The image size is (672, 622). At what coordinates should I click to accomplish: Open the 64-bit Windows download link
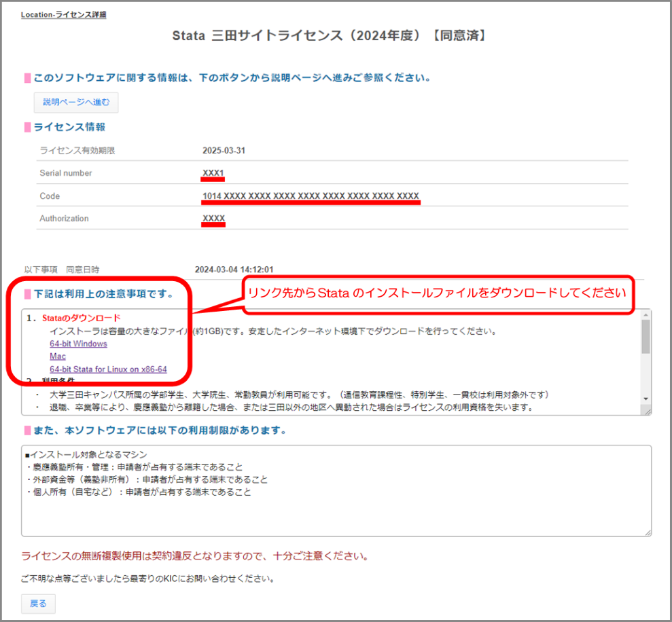pos(78,344)
